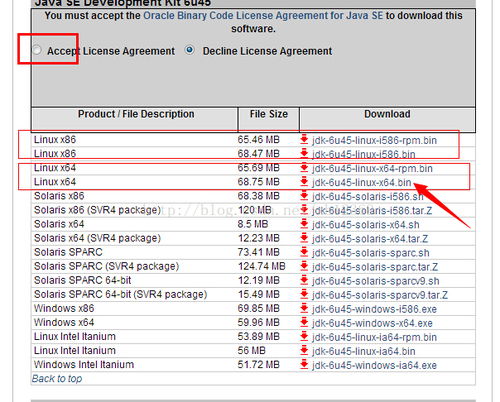Image resolution: width=500 pixels, height=402 pixels.
Task: Click the 'Solaris x86 (SVR4 package)' row label
Action: pyautogui.click(x=97, y=210)
